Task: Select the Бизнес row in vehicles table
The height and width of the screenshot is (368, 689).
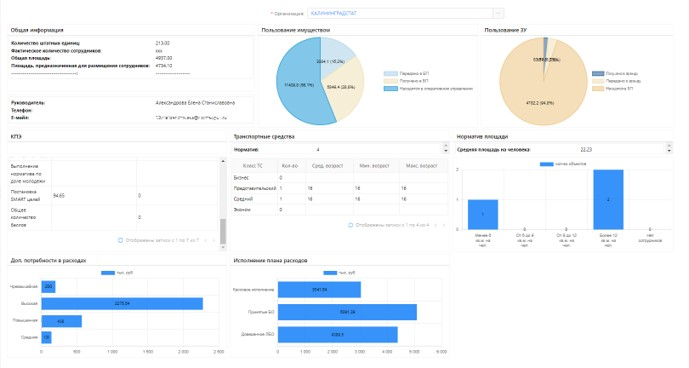Action: click(x=340, y=178)
